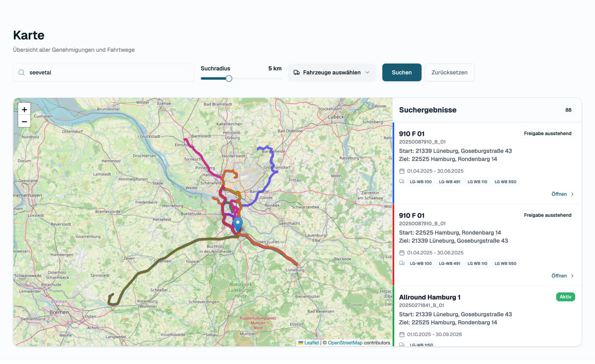Click calendar icon next to 01.10.2025 - 30.09.2026
This screenshot has height=364, width=595.
click(x=402, y=334)
